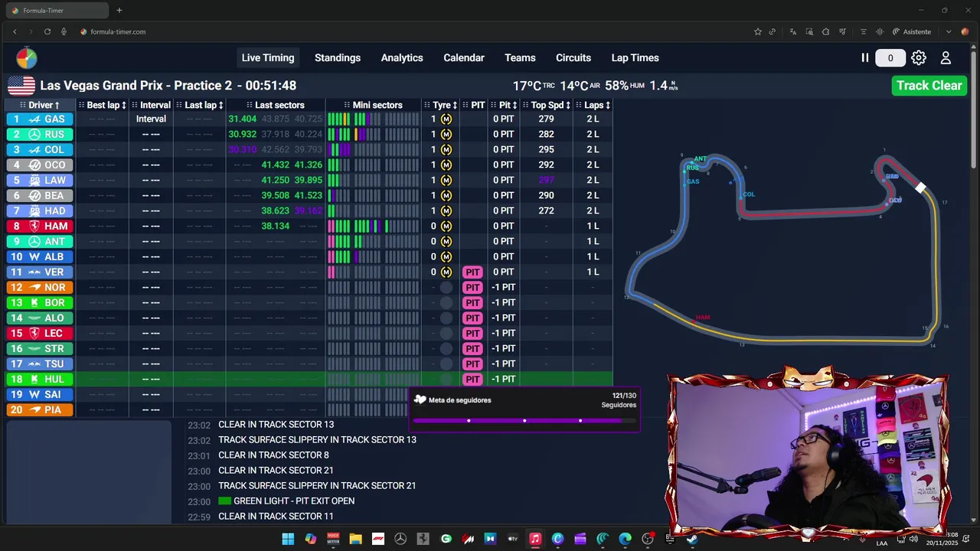Click the medium tyre icon for GAS
980x551 pixels.
tap(446, 119)
